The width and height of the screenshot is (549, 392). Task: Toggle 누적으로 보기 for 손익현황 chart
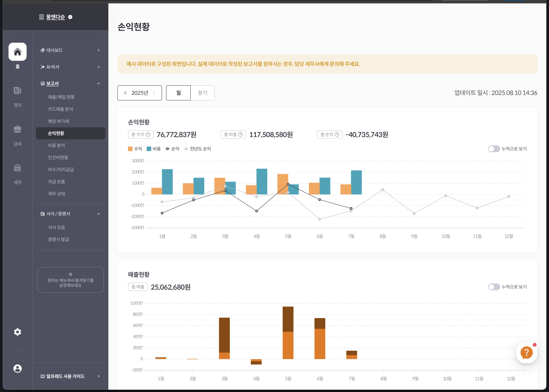click(x=494, y=149)
